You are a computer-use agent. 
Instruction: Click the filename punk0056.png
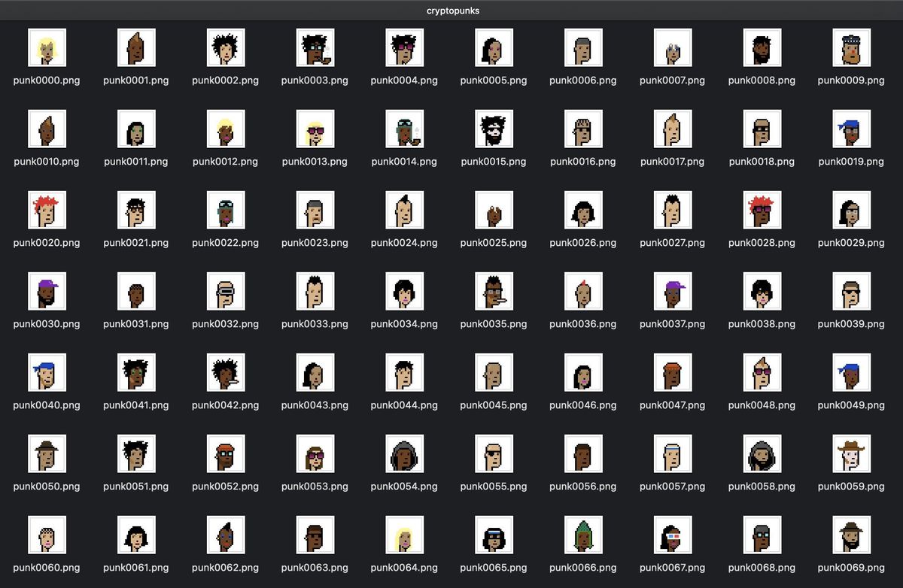pos(583,486)
